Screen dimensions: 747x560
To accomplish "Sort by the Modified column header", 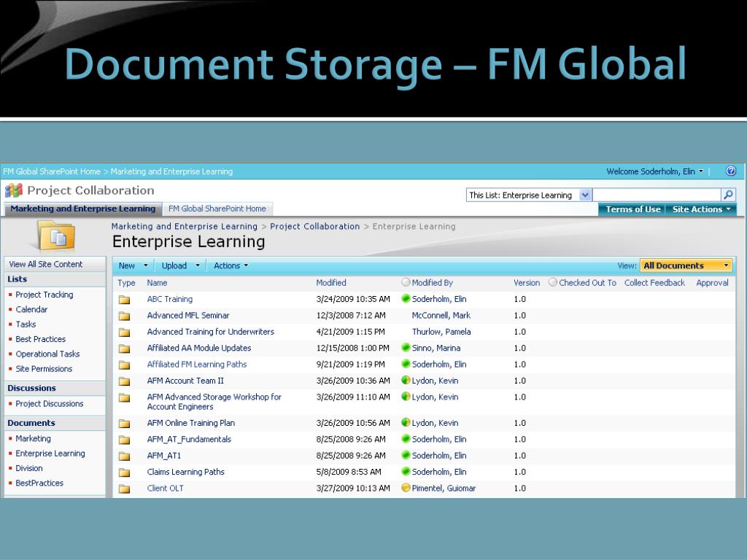I will 331,283.
